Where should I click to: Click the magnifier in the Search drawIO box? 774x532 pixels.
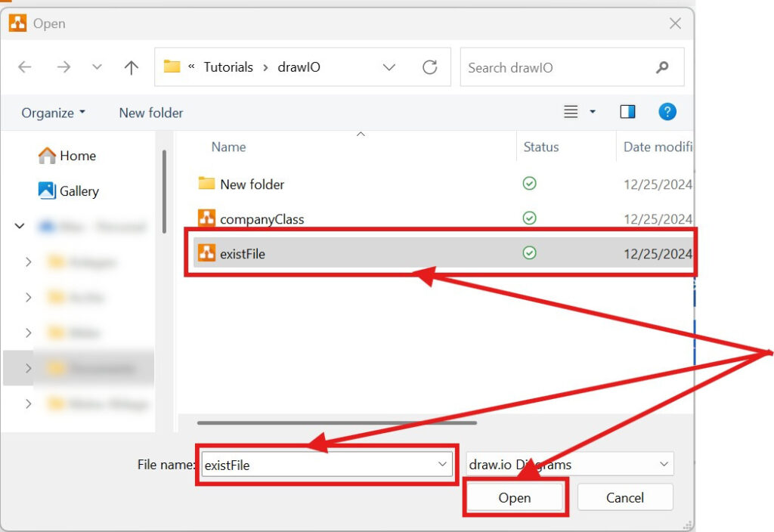click(662, 67)
